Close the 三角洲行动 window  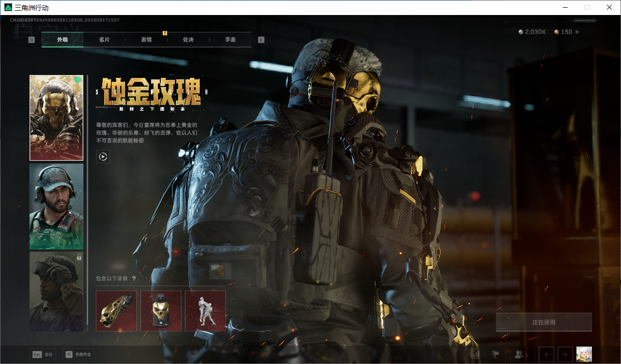(609, 7)
